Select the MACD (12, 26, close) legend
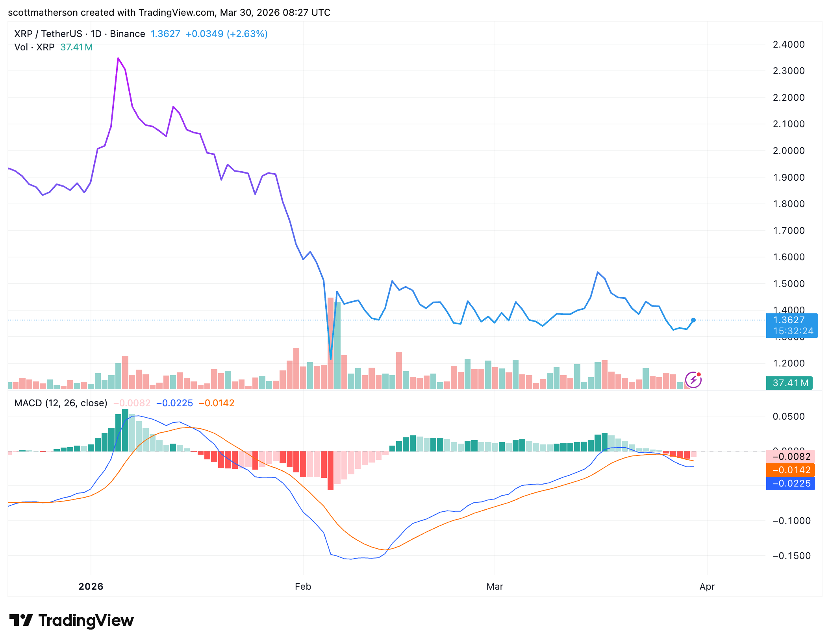The width and height of the screenshot is (830, 644). coord(61,403)
